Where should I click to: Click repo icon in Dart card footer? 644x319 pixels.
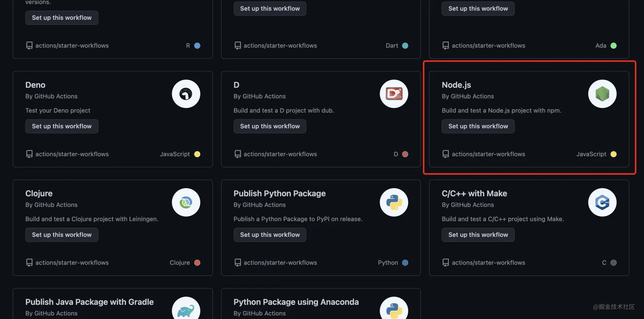pos(238,46)
